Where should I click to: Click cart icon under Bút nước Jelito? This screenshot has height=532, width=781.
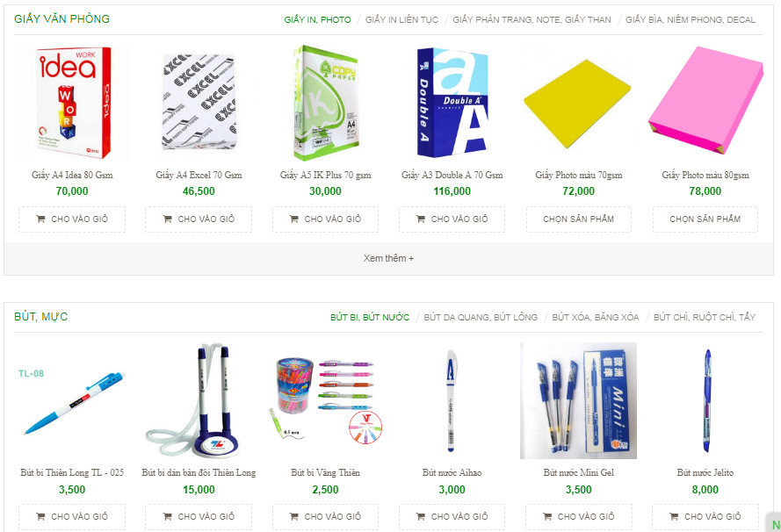(674, 516)
